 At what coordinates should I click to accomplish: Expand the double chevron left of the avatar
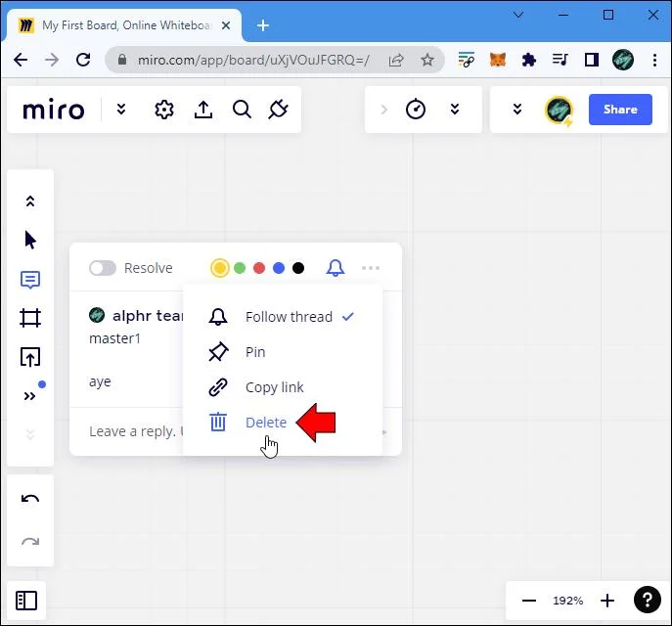pyautogui.click(x=517, y=110)
